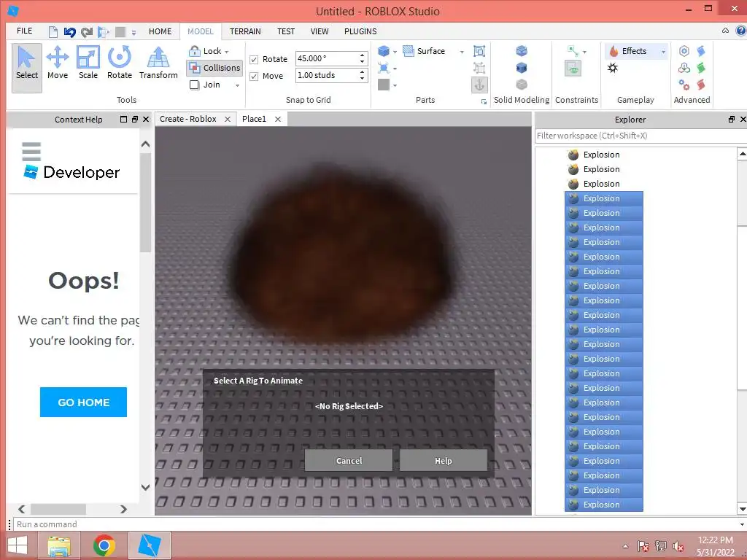
Task: Toggle constraint details visibility eye button
Action: tap(573, 69)
